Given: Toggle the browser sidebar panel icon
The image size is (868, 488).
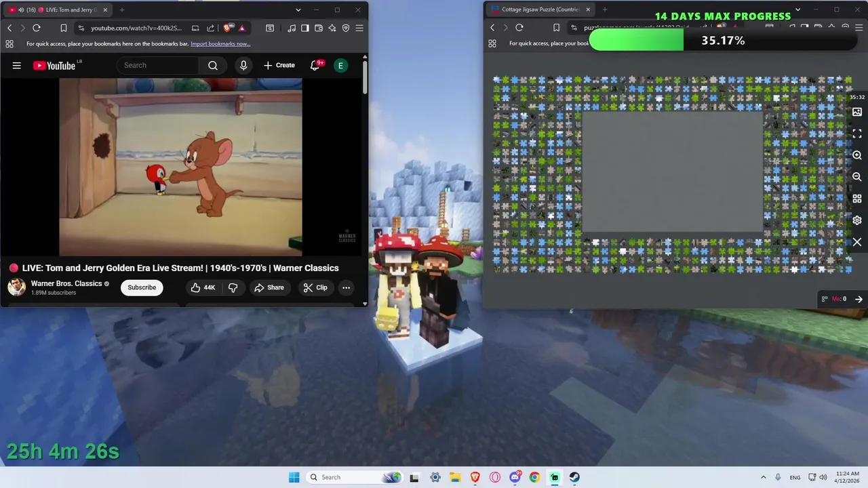Looking at the screenshot, I should click(305, 28).
